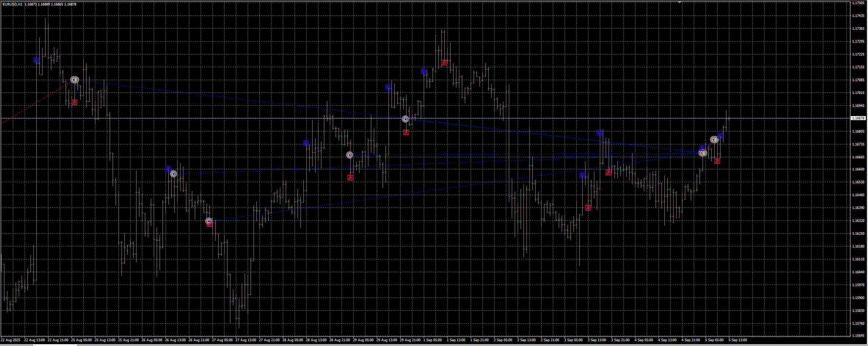
Task: Click gray arrow marker on the current price line
Action: point(405,119)
